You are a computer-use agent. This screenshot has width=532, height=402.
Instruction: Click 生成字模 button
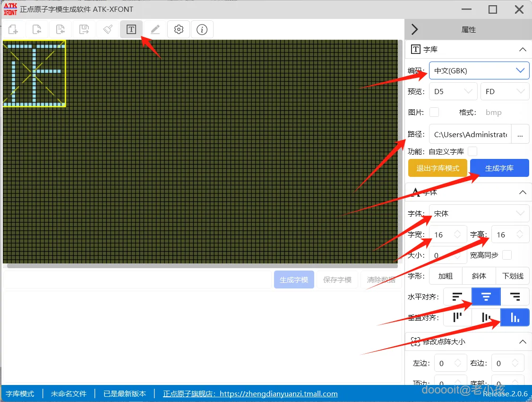[x=294, y=280]
